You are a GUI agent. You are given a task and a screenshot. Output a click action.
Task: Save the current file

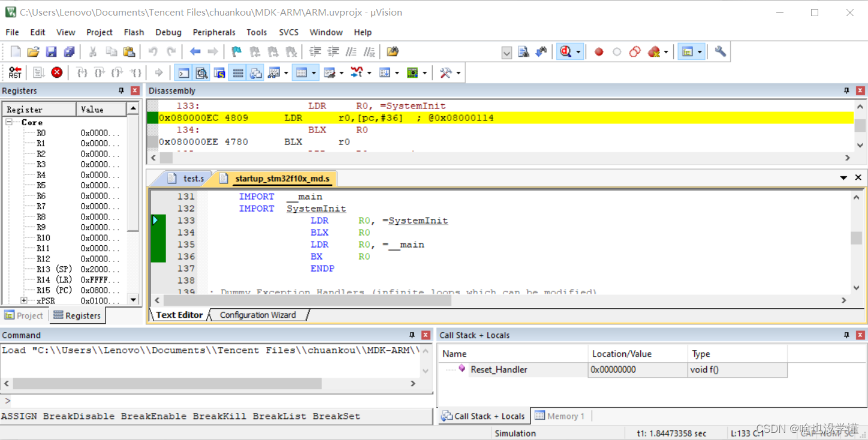(52, 52)
